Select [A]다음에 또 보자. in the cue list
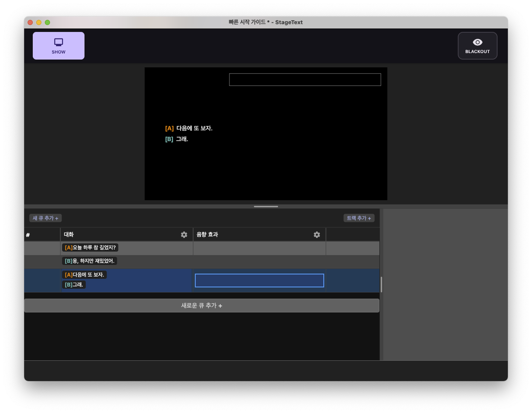Viewport: 532px width, 413px height. pos(84,275)
